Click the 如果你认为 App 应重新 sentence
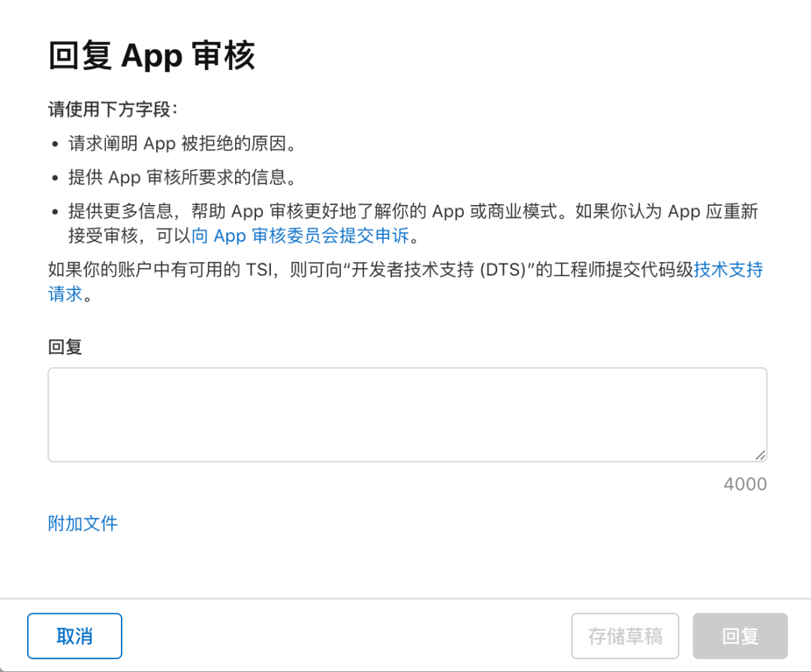 (x=667, y=211)
